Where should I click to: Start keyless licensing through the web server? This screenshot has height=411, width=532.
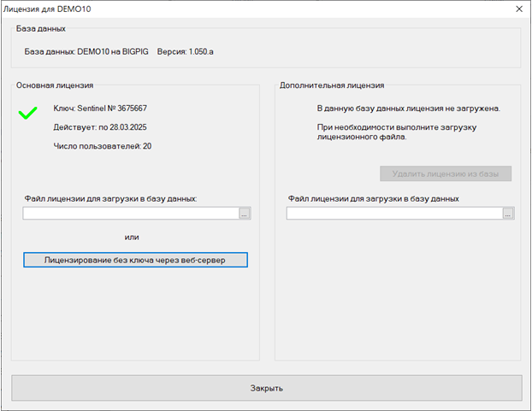pyautogui.click(x=135, y=260)
